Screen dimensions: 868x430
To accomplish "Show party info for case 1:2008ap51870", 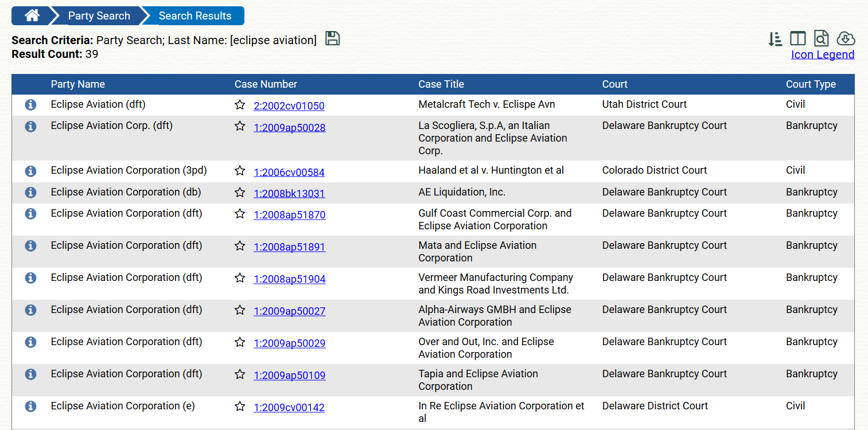I will [x=31, y=214].
